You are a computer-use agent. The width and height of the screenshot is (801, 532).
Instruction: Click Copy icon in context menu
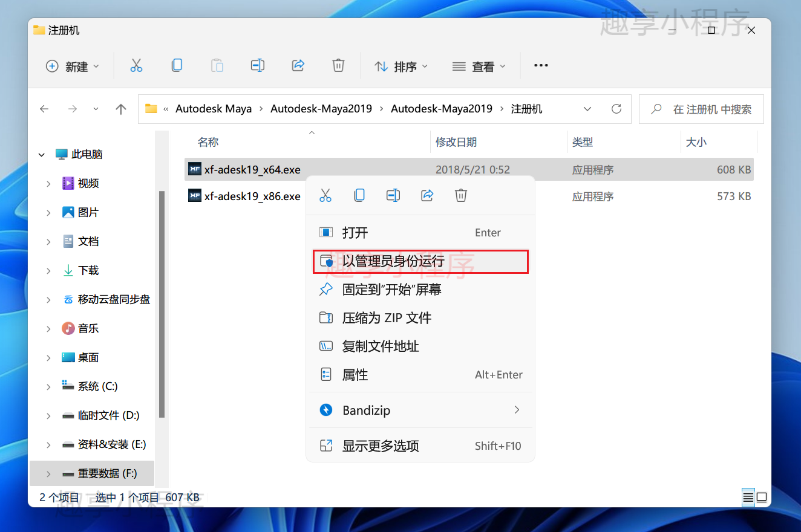[359, 195]
